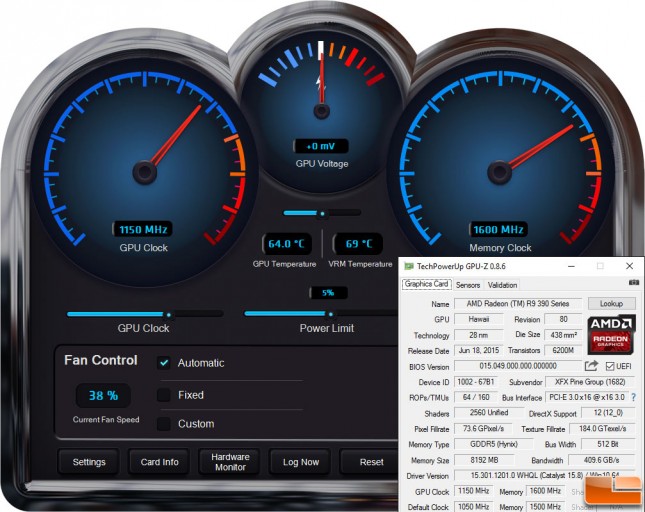Image resolution: width=645 pixels, height=512 pixels.
Task: Click the 64 / 160 ROPs/TMUs field
Action: point(476,397)
